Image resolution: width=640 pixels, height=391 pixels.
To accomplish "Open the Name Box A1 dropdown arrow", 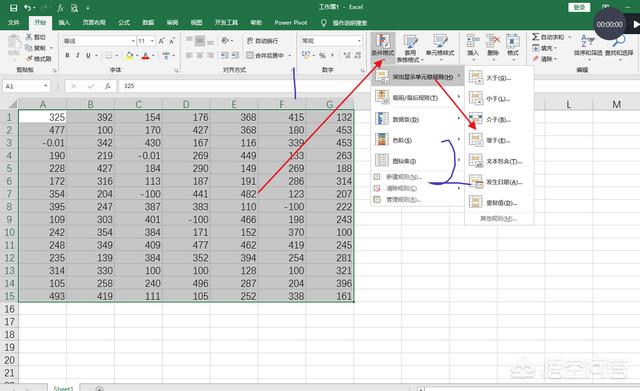I will 45,86.
